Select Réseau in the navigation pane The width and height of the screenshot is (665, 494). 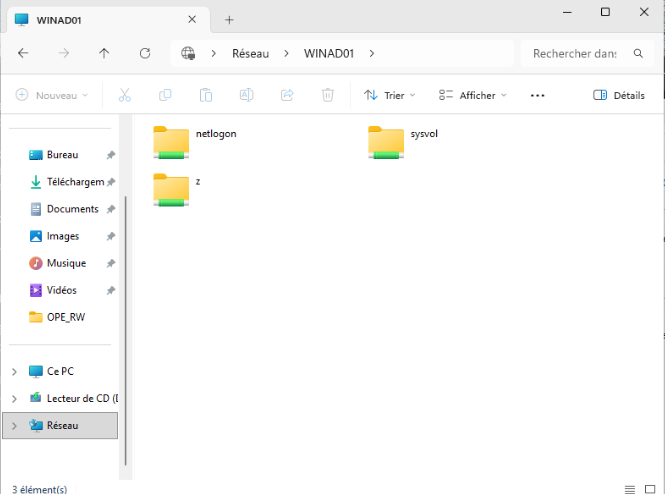pos(60,425)
